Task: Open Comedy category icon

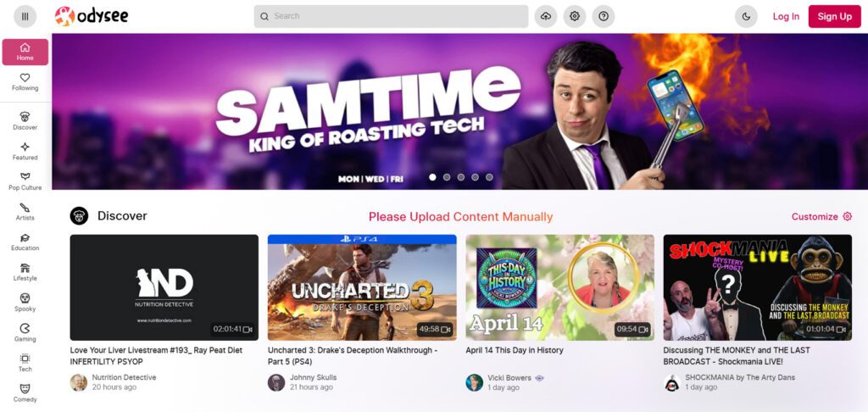Action: click(x=25, y=389)
